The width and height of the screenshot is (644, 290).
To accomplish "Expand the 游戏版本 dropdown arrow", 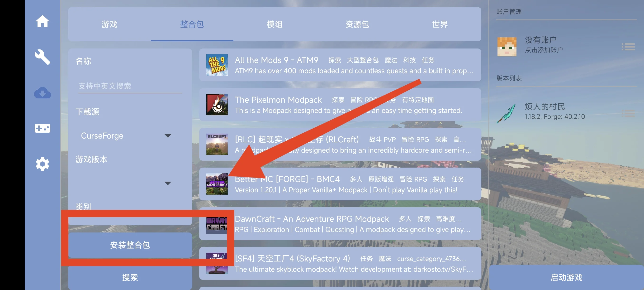I will pyautogui.click(x=168, y=183).
